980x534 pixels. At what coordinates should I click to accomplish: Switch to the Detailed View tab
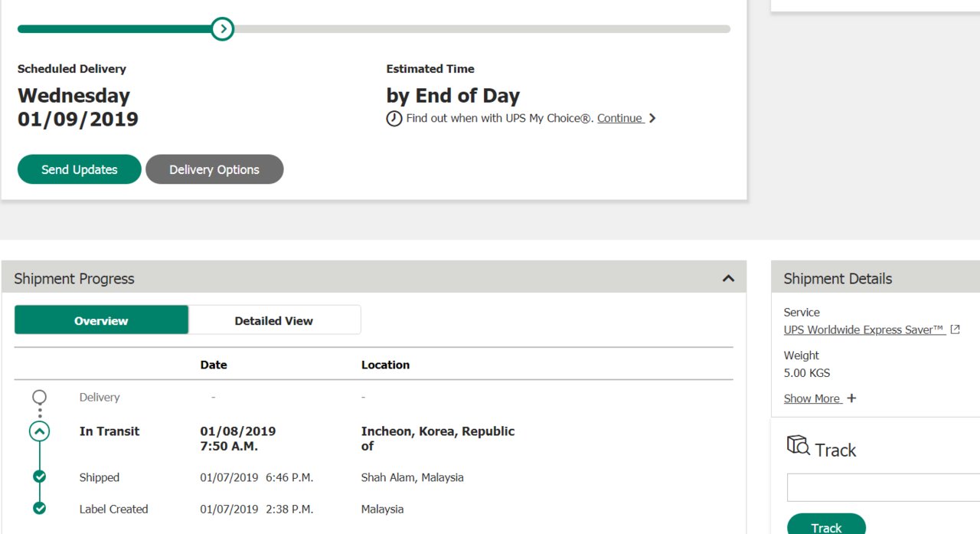point(274,320)
